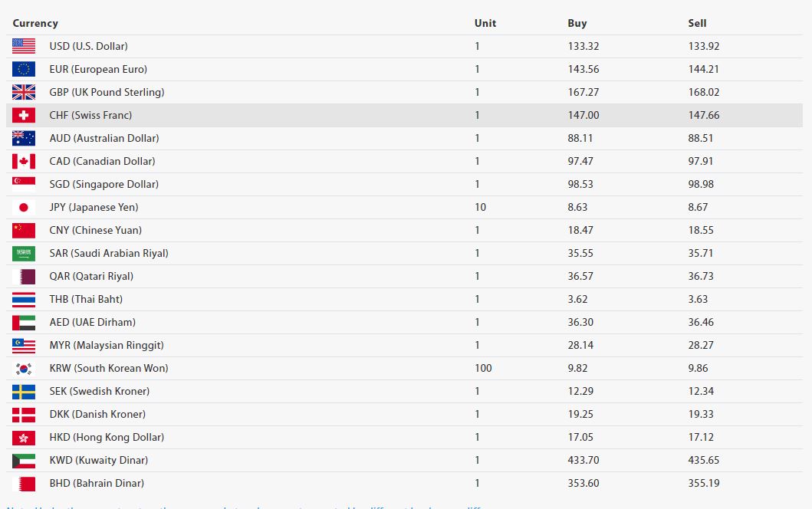Click the South Korean flag icon
This screenshot has height=509, width=812.
click(24, 368)
